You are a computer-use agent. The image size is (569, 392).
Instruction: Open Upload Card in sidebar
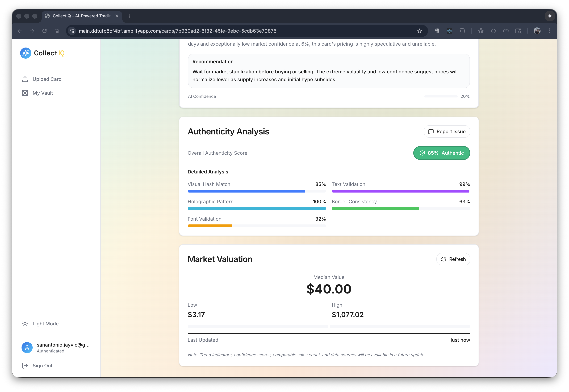(x=47, y=79)
